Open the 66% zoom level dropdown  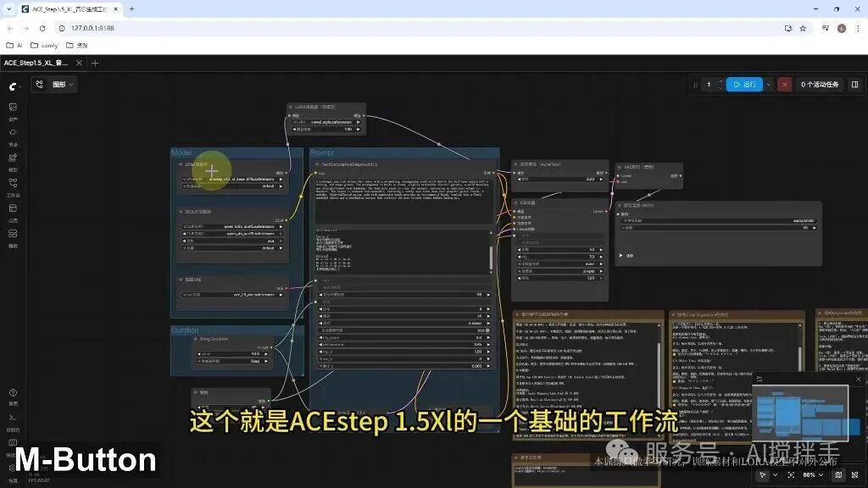[x=813, y=474]
